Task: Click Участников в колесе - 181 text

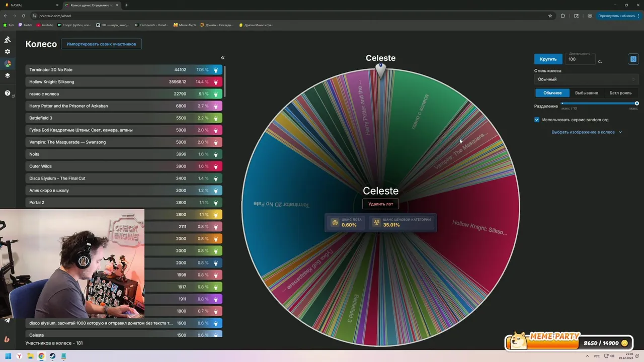Action: [x=54, y=343]
